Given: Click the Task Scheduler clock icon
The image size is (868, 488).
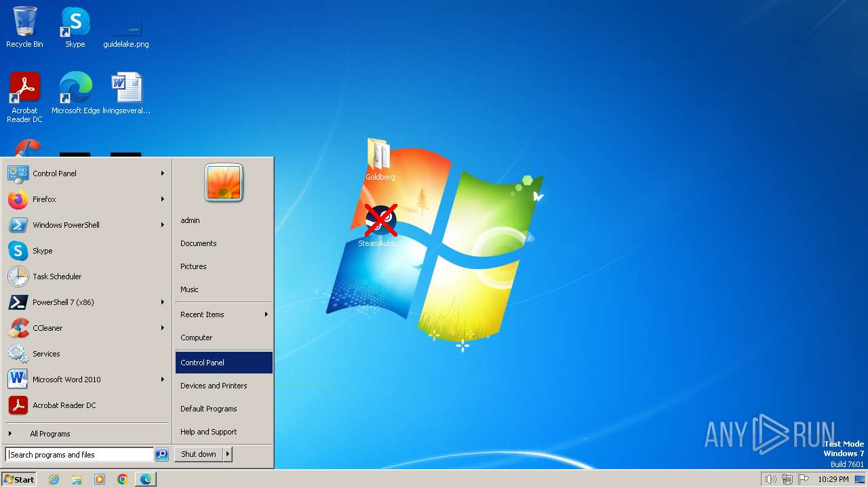Looking at the screenshot, I should click(18, 277).
